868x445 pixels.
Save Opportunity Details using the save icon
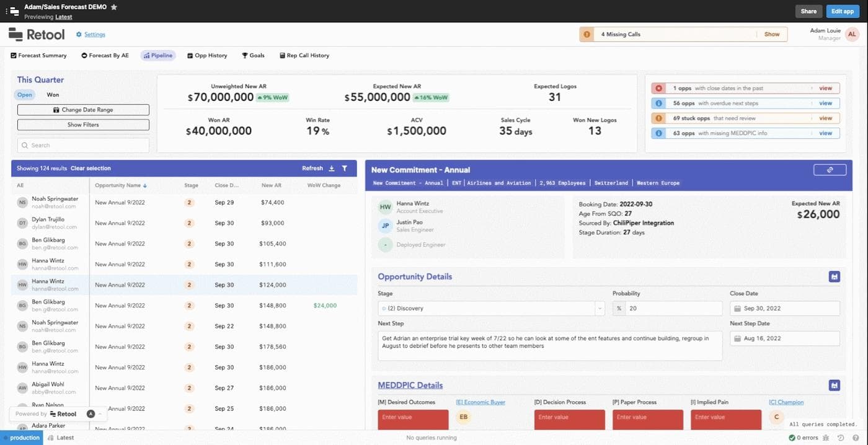[x=835, y=277]
